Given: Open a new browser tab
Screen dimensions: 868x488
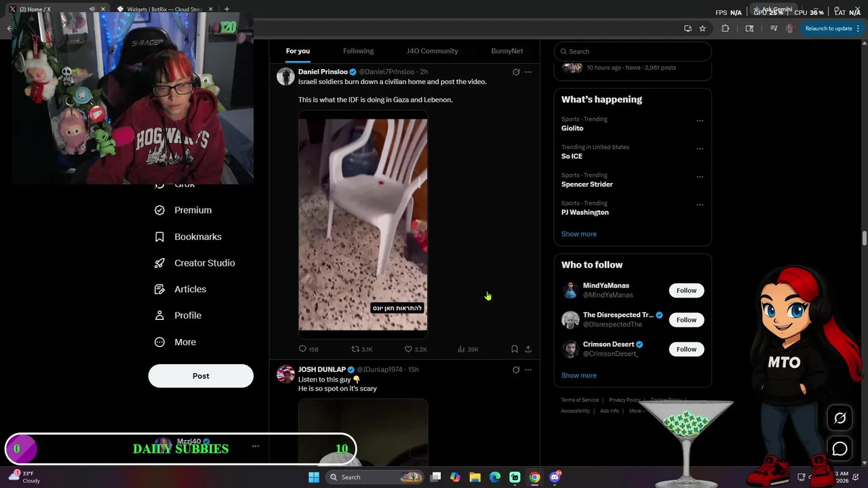Looking at the screenshot, I should (226, 9).
